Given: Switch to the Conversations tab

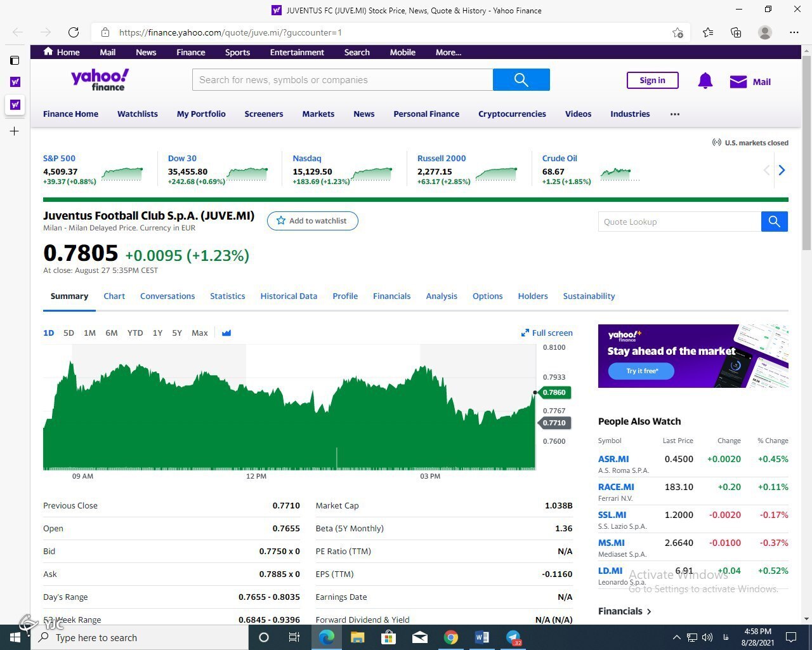Looking at the screenshot, I should (x=167, y=296).
